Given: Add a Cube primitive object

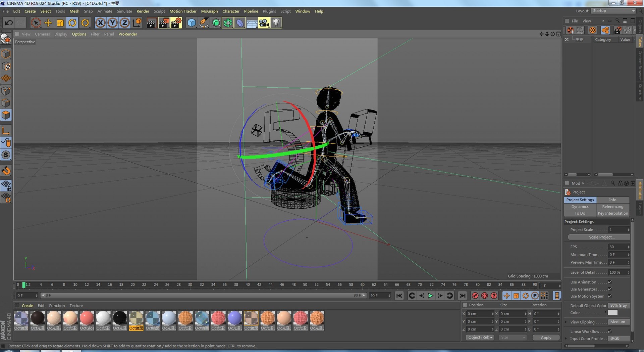Looking at the screenshot, I should click(x=191, y=23).
